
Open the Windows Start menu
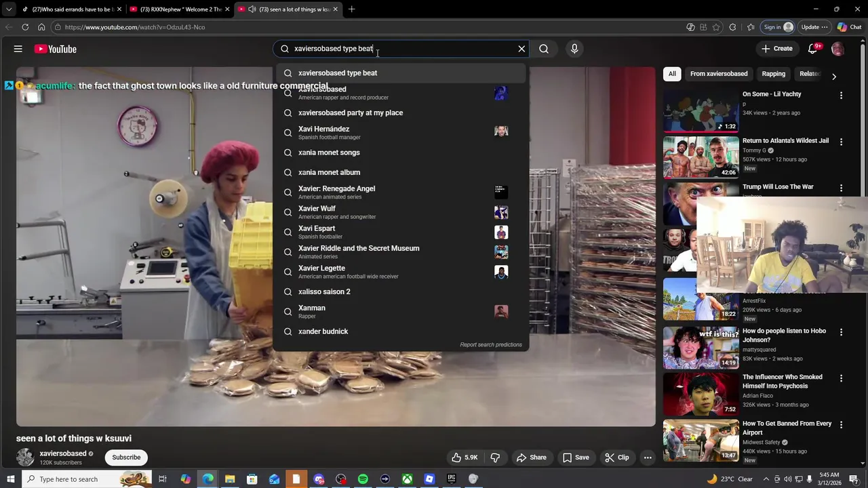coord(9,479)
